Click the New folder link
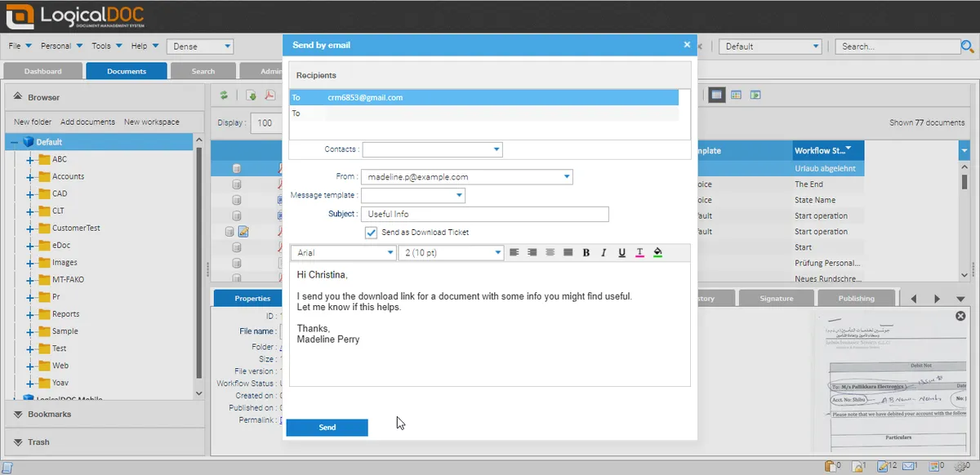This screenshot has width=980, height=475. pyautogui.click(x=33, y=122)
